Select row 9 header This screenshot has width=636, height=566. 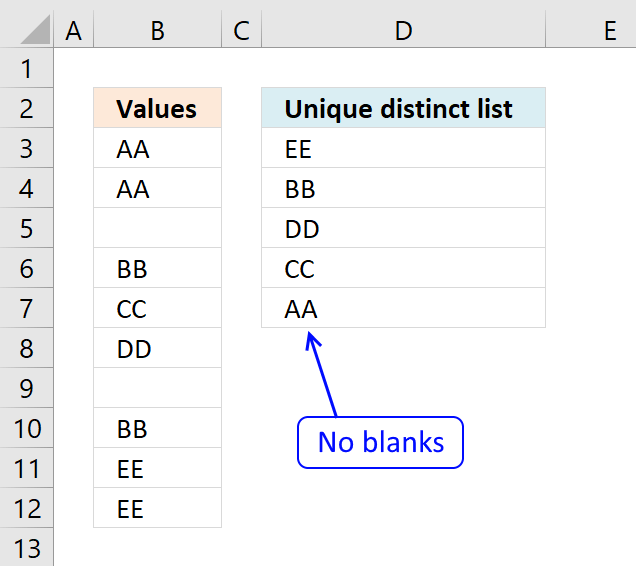click(x=27, y=389)
